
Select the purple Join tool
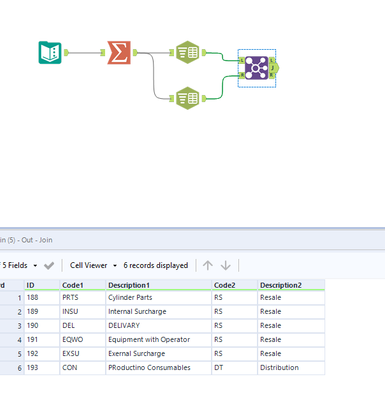tap(256, 68)
